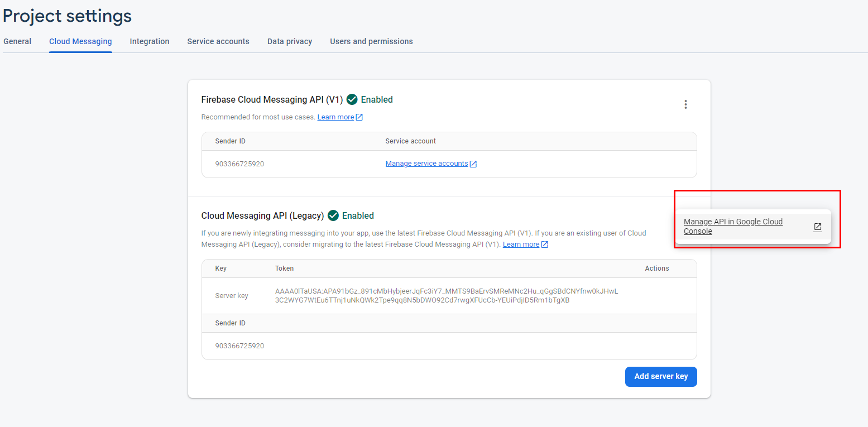Open Learn more link in Legacy description
This screenshot has height=427, width=868.
(521, 244)
